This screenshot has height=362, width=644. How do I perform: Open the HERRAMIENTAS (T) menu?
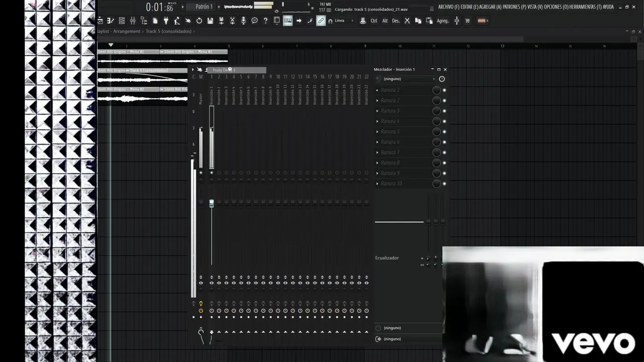(x=586, y=7)
